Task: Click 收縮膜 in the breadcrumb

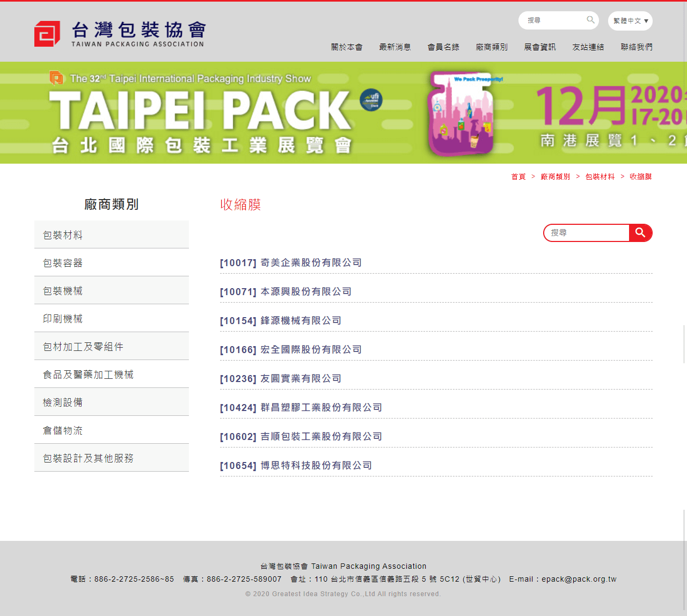Action: pyautogui.click(x=641, y=177)
